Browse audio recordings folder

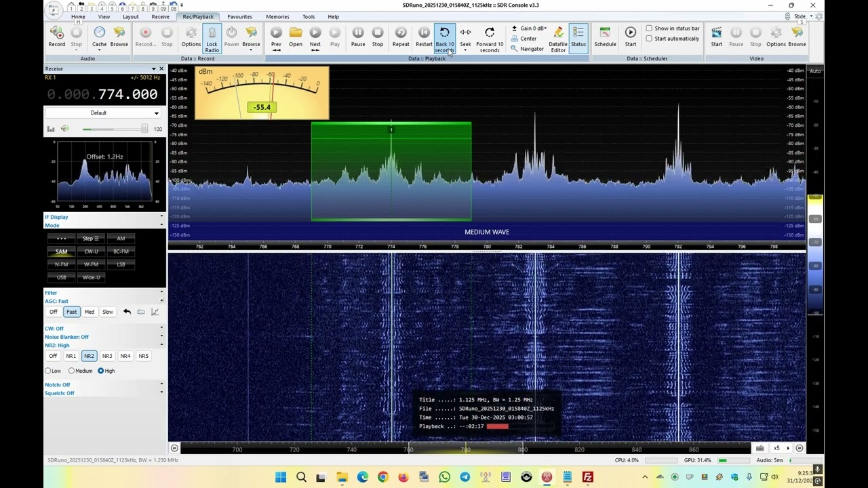[x=119, y=37]
